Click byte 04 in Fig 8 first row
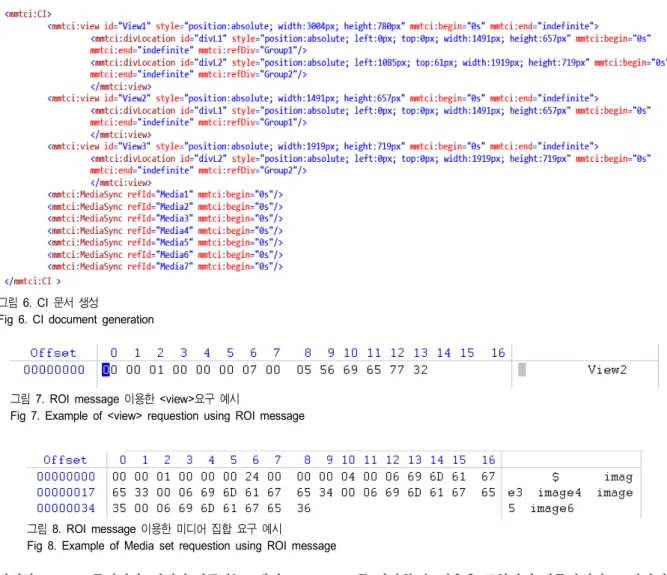The width and height of the screenshot is (667, 575). click(x=348, y=477)
